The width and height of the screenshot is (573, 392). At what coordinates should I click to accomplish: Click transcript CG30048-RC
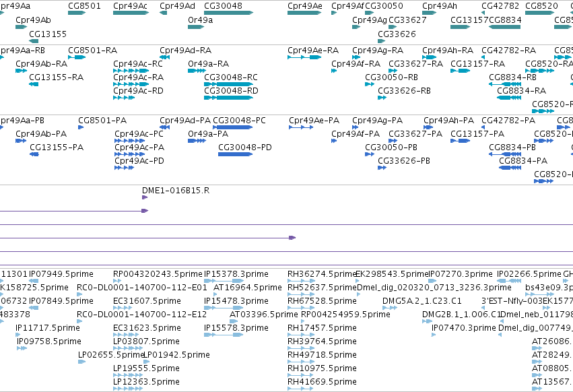pyautogui.click(x=231, y=77)
